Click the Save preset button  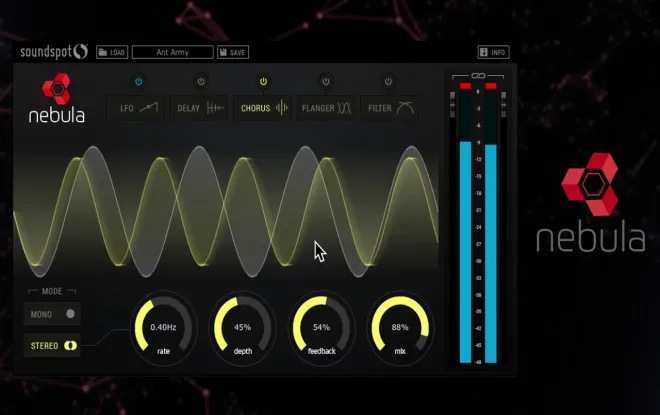[x=233, y=52]
